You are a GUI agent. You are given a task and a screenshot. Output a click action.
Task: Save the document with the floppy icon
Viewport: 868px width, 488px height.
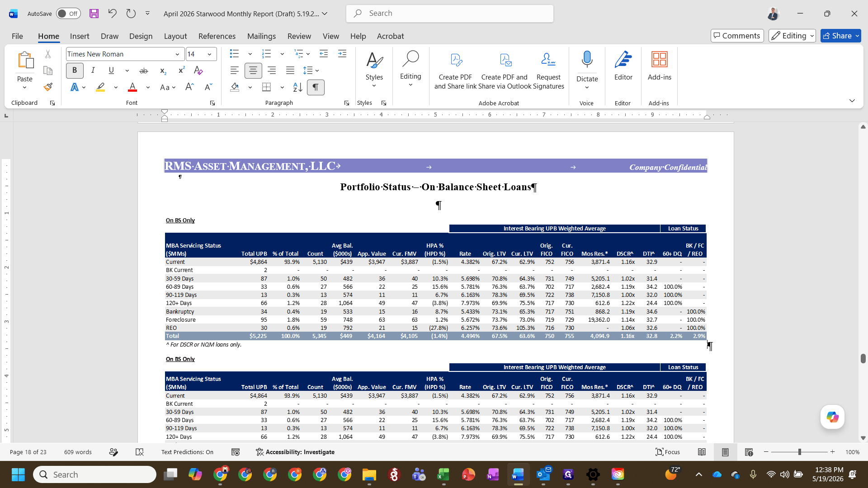[94, 14]
